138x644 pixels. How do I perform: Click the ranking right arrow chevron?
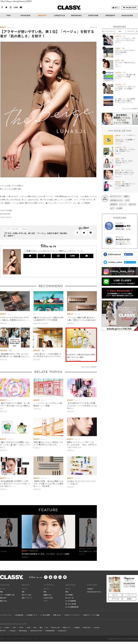point(137,31)
